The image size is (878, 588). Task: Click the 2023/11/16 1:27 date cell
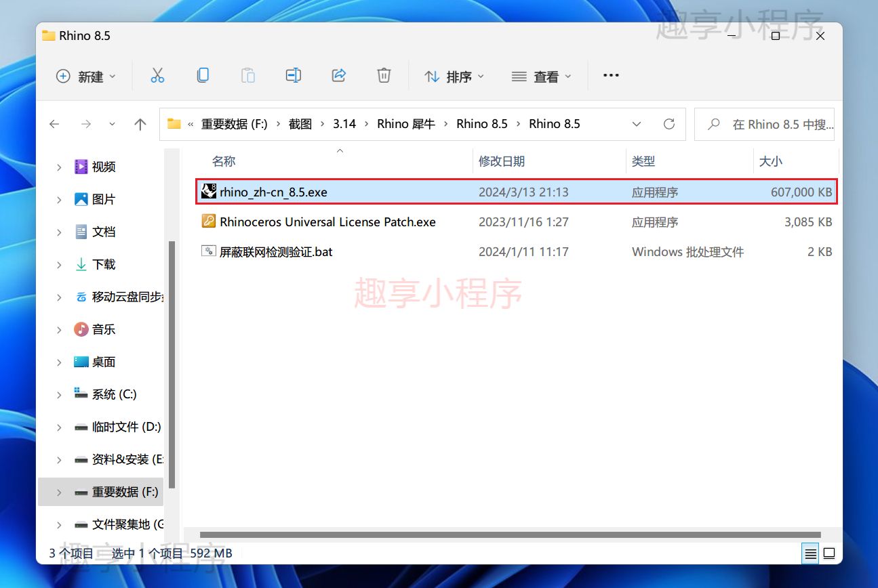point(523,222)
